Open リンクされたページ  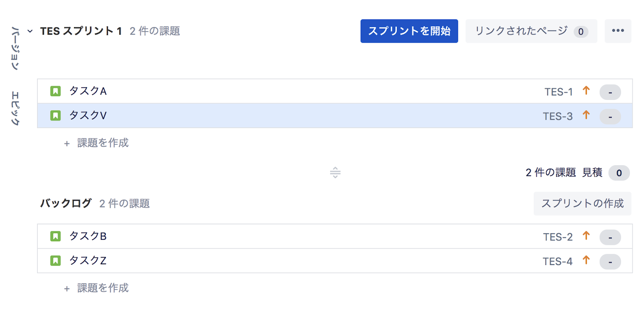pyautogui.click(x=531, y=31)
